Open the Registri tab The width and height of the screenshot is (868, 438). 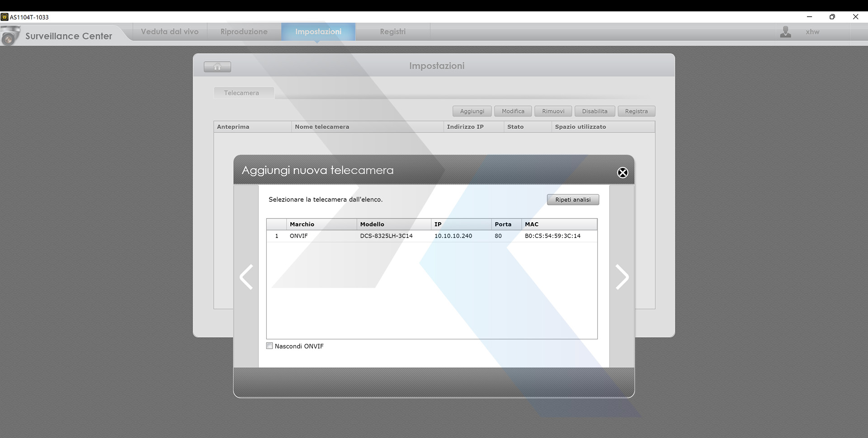point(392,32)
